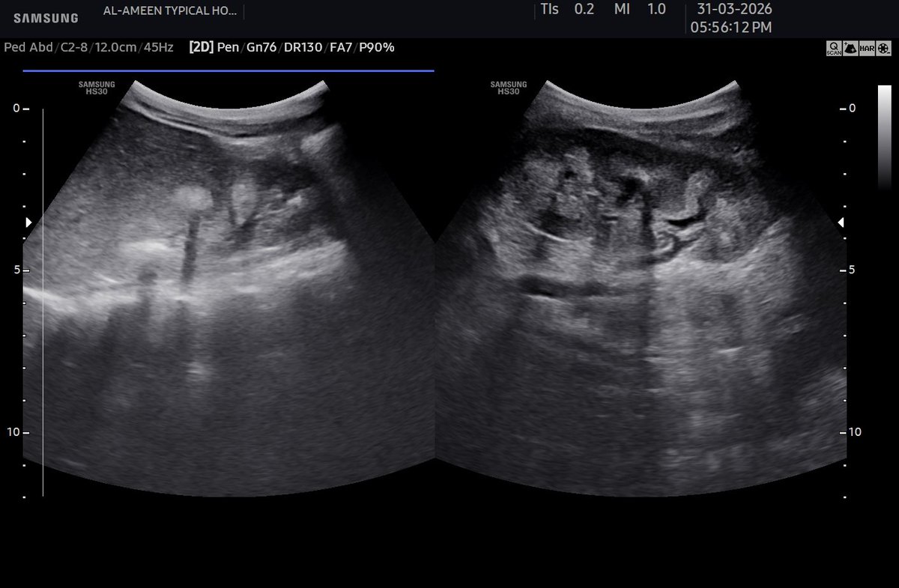This screenshot has width=899, height=588.
Task: Click the left depth scale 5 mark
Action: click(x=16, y=270)
